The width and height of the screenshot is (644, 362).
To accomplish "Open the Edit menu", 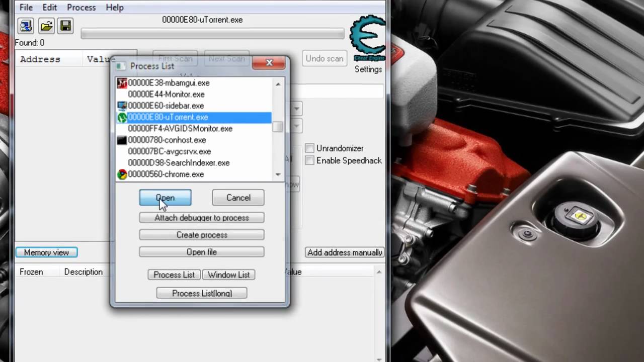I will 49,8.
